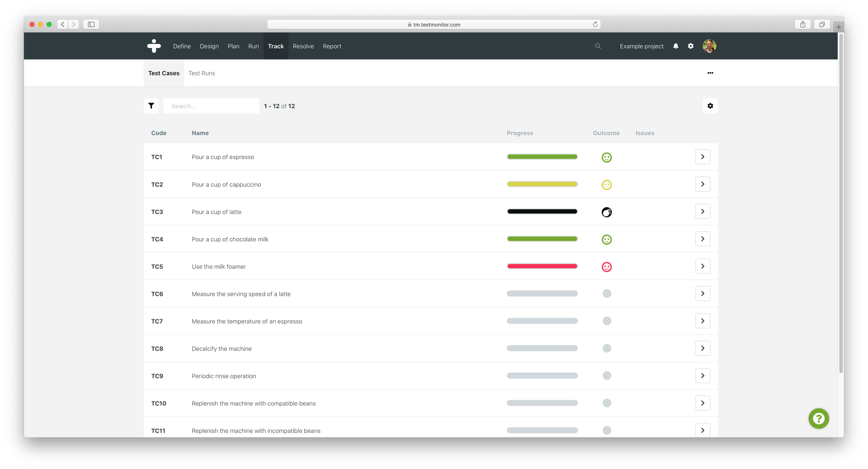Open the ellipsis overflow menu
The height and width of the screenshot is (469, 868).
[x=710, y=73]
